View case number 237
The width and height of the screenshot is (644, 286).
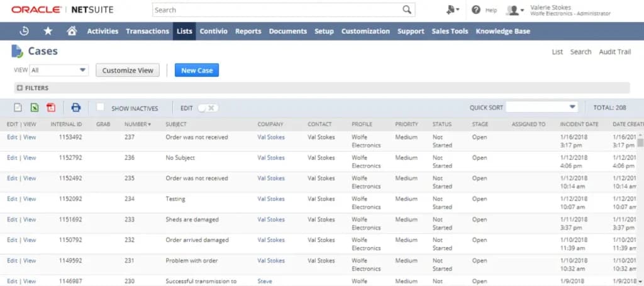click(30, 137)
